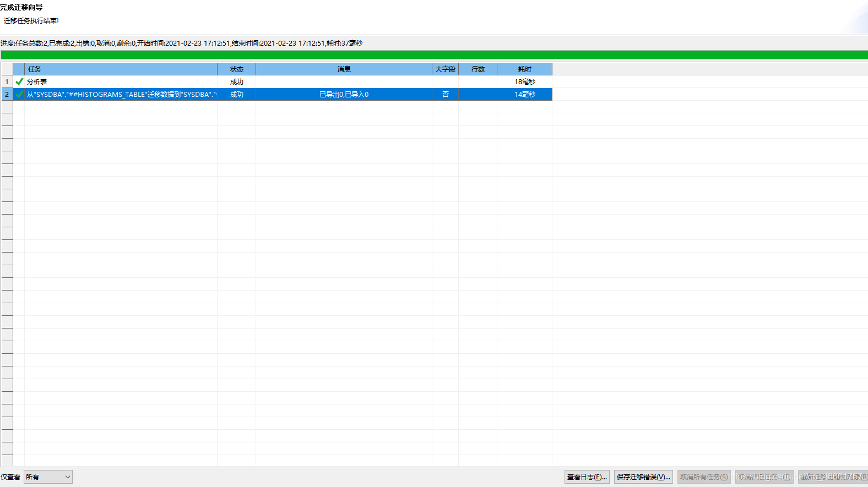Click row number 2 header

pyautogui.click(x=7, y=94)
